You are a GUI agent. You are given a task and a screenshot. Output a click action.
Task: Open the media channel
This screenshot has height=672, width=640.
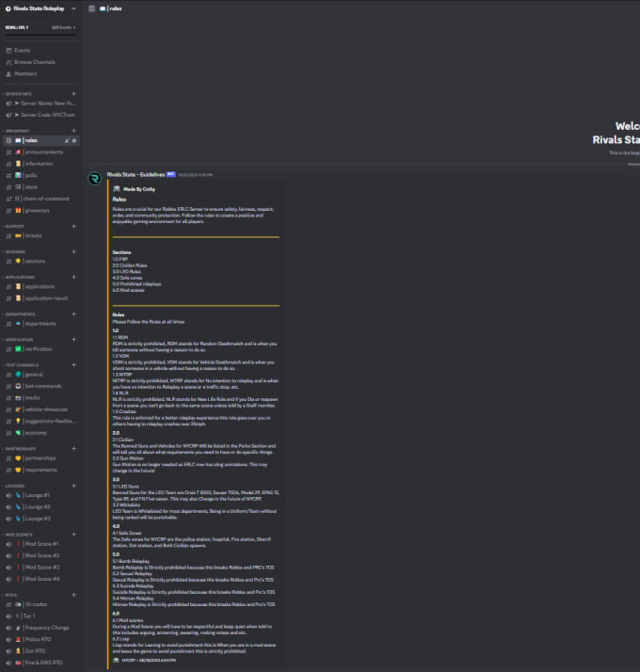click(x=40, y=398)
